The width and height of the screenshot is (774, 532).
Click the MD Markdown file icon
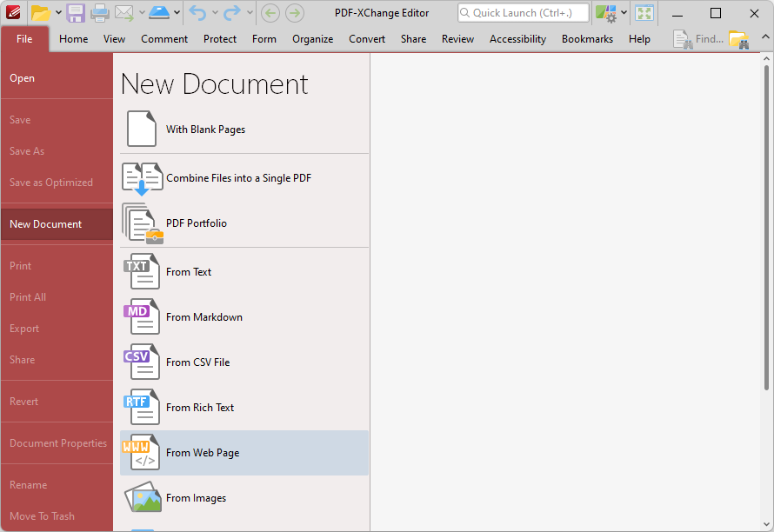pos(142,316)
